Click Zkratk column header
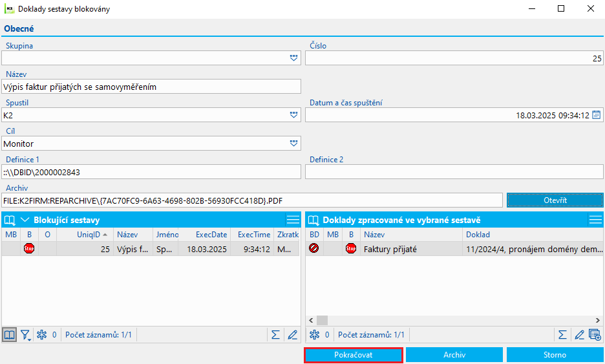605x364 pixels. 287,234
